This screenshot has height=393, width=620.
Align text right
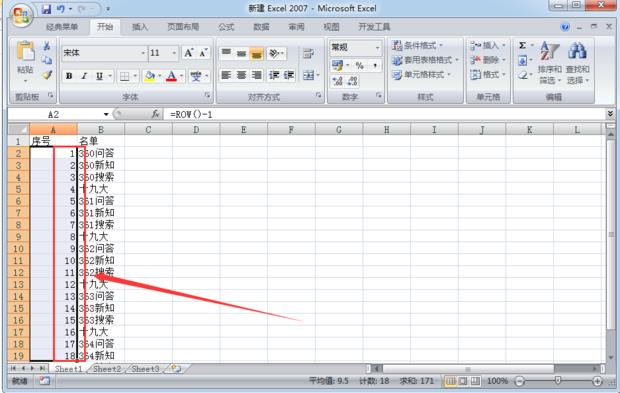click(x=257, y=75)
